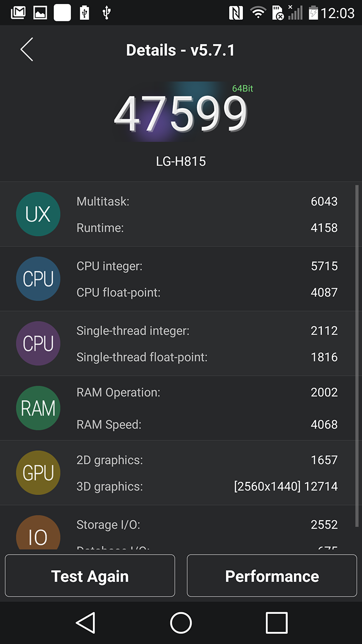Click the Performance button
Image resolution: width=362 pixels, height=644 pixels.
click(x=272, y=576)
